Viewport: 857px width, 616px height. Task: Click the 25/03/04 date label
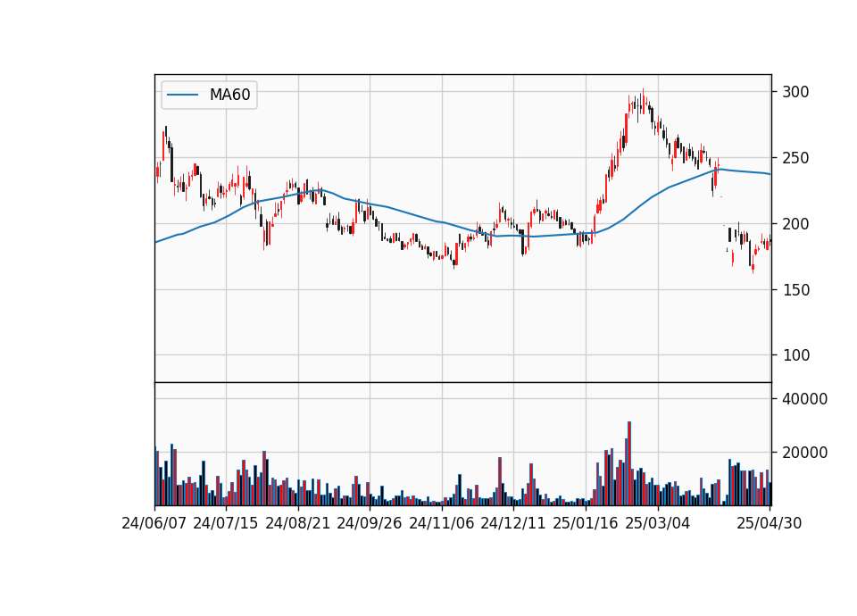click(x=657, y=523)
